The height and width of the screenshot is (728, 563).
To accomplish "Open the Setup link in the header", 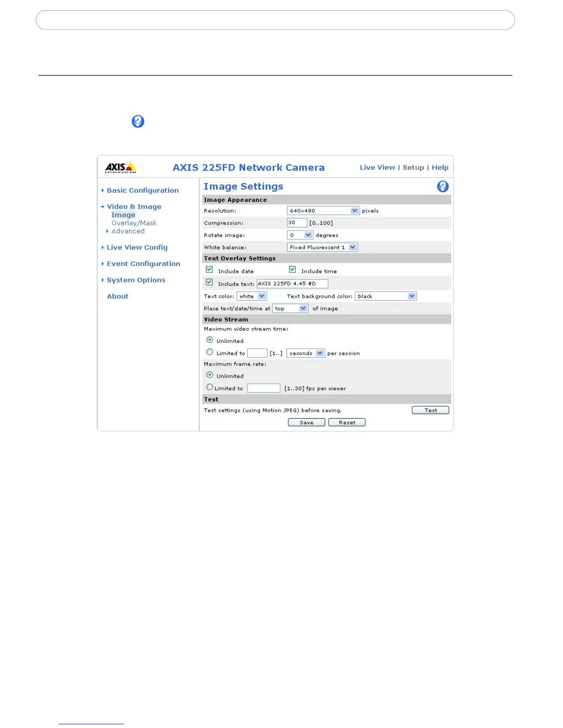I will click(414, 168).
